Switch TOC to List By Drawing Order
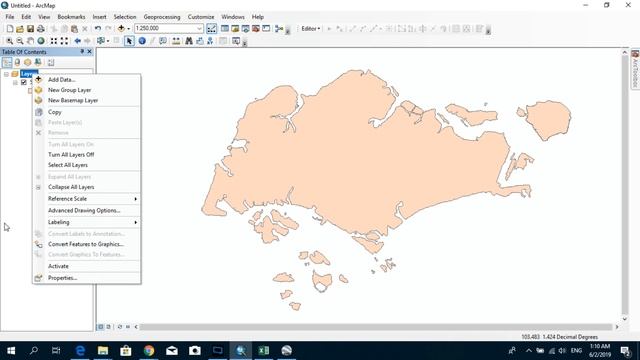 (7, 62)
